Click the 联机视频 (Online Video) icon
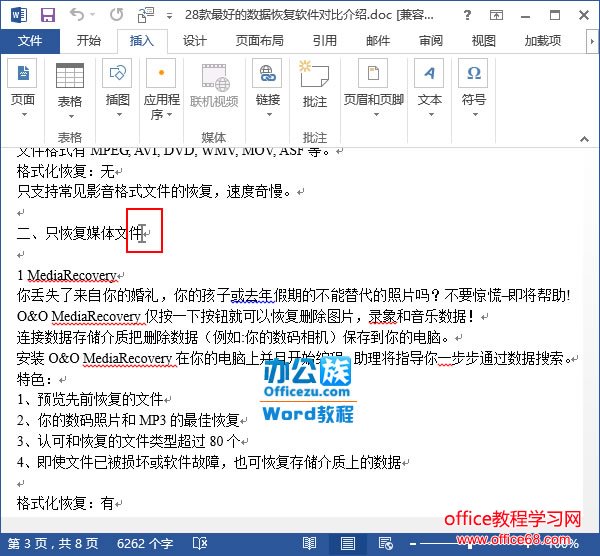Viewport: 600px width, 556px height. coord(216,77)
